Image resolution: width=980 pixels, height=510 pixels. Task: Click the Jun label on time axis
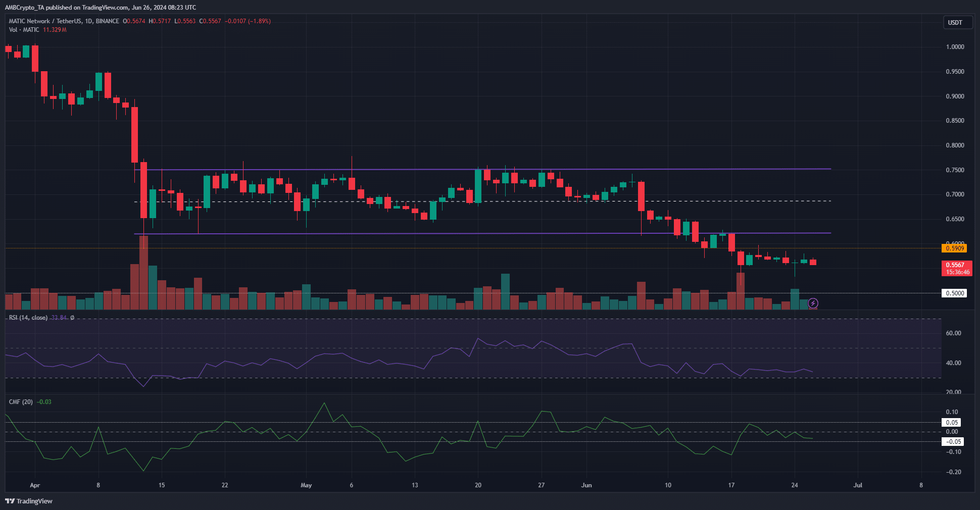[586, 485]
